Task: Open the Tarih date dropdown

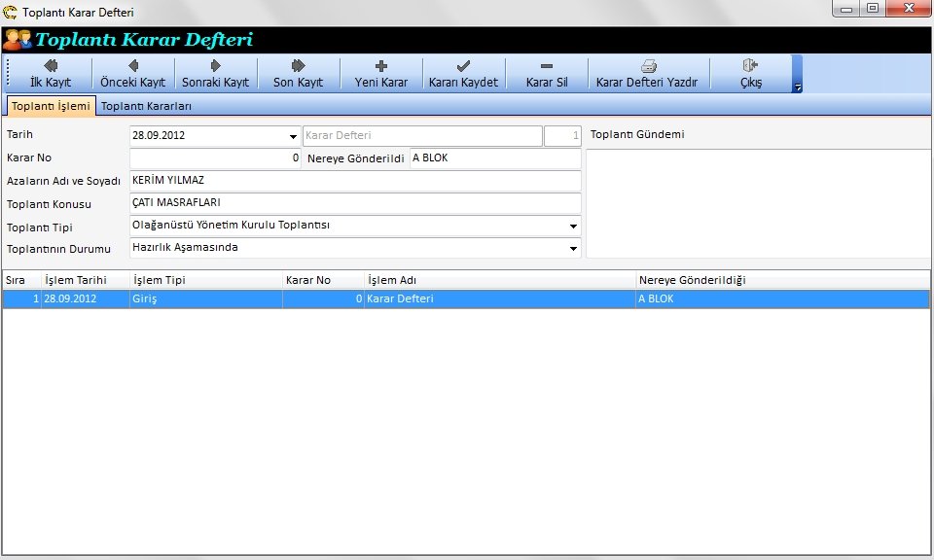Action: pyautogui.click(x=293, y=137)
